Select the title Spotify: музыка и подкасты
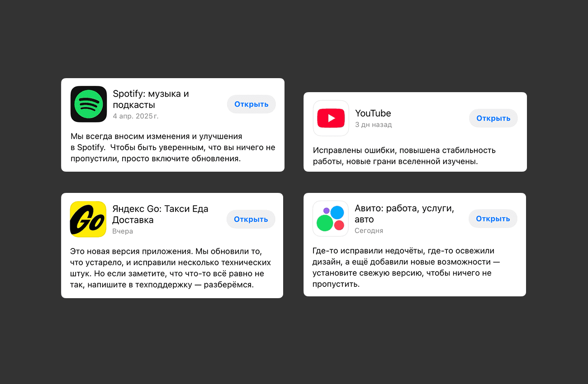The image size is (588, 384). (x=151, y=99)
